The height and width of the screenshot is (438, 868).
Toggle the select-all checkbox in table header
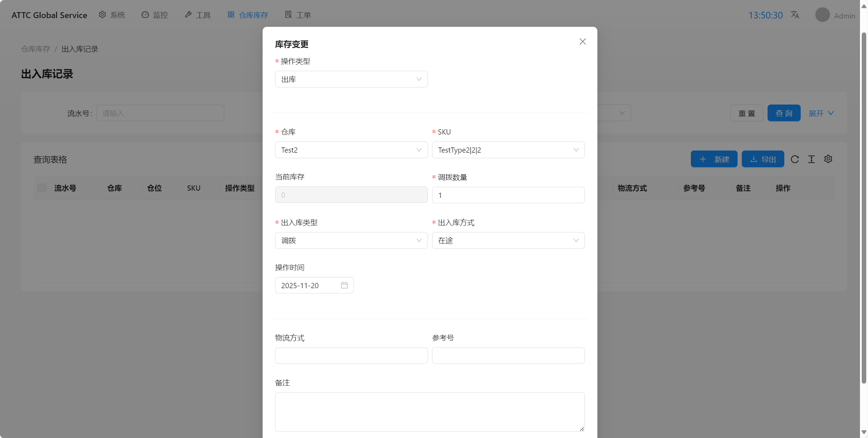[x=42, y=188]
